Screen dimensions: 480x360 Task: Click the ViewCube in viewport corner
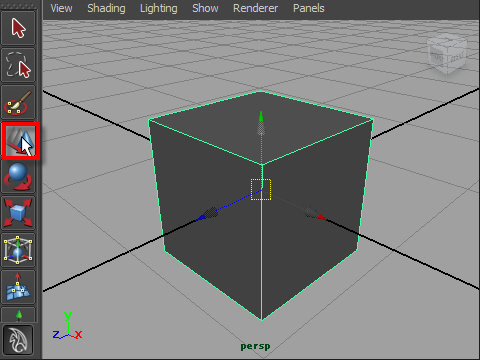447,53
